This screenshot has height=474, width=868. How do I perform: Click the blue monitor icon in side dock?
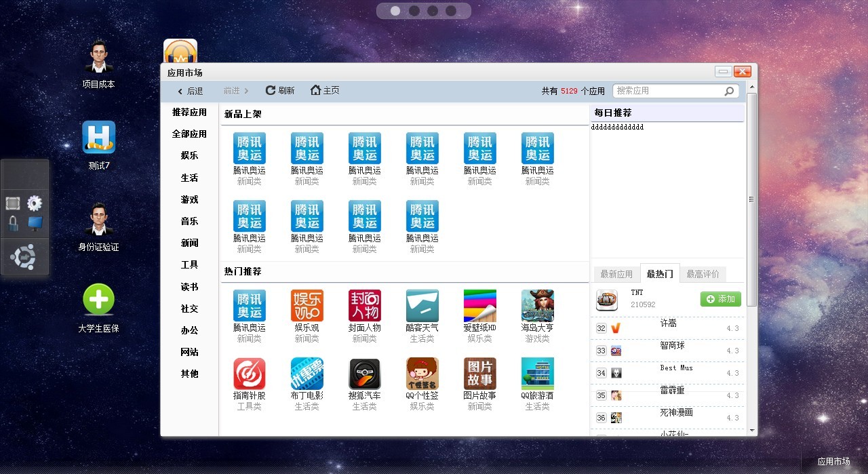coord(35,223)
